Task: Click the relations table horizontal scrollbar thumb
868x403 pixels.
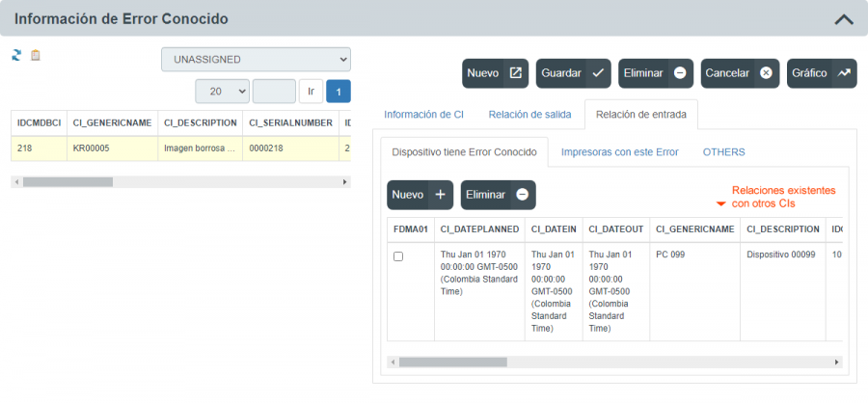Action: 453,363
